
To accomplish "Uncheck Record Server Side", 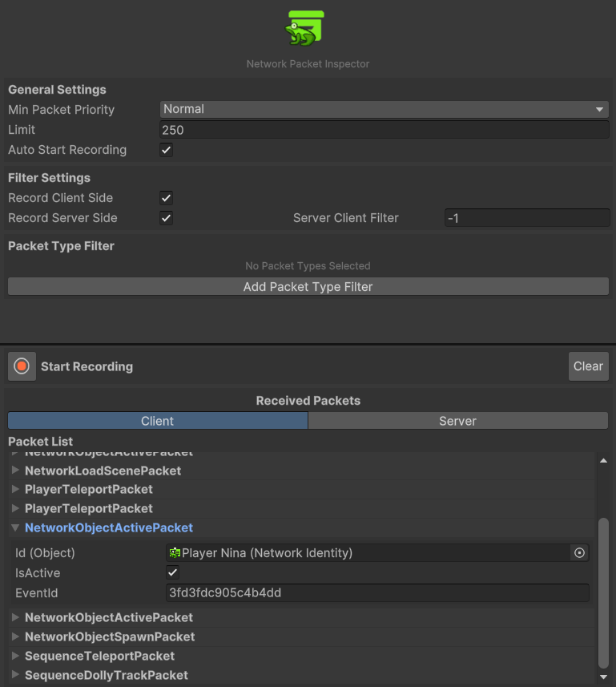I will [x=166, y=218].
